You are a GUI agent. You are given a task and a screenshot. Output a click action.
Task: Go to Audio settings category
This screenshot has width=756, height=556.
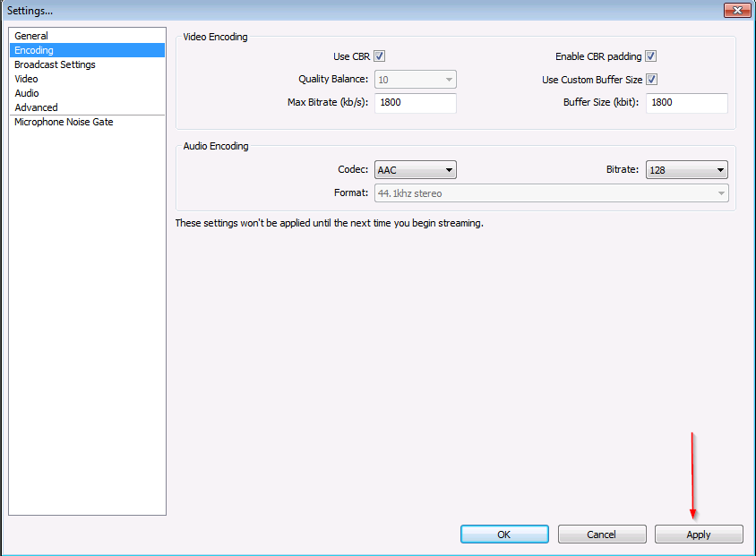point(27,93)
